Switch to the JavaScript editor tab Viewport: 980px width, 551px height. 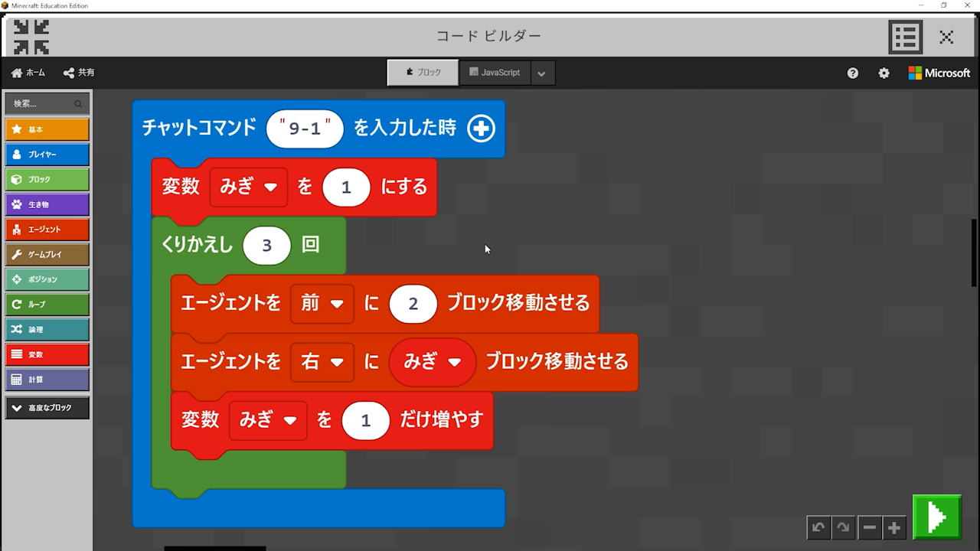pos(495,73)
